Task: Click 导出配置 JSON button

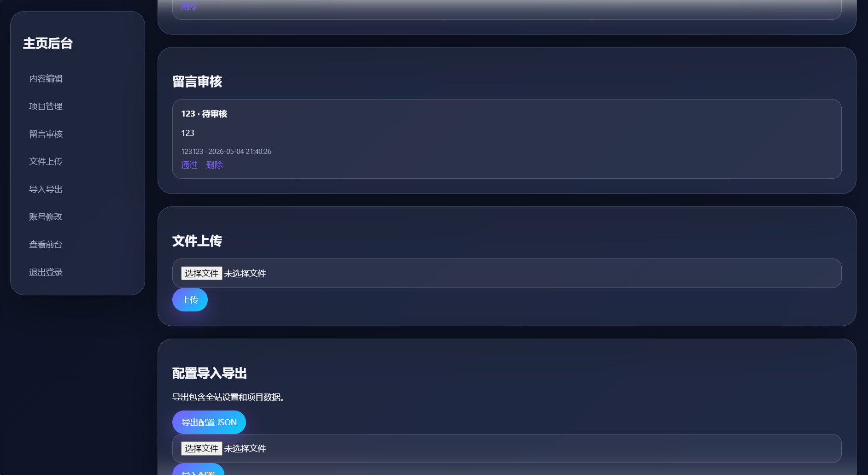Action: [209, 422]
